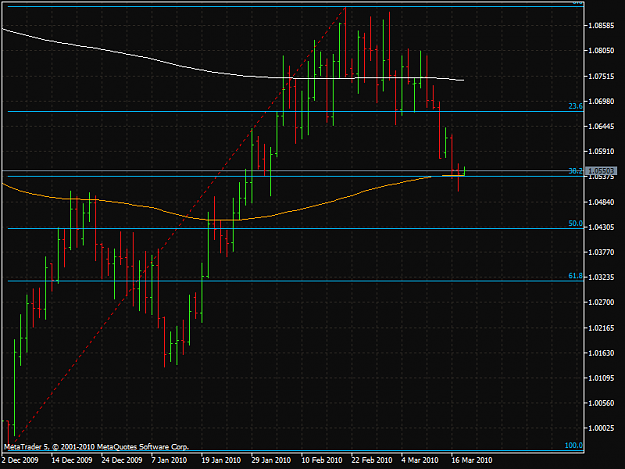Click the 4 Mar 2010 date label
Image resolution: width=625 pixels, height=469 pixels.
pyautogui.click(x=420, y=460)
